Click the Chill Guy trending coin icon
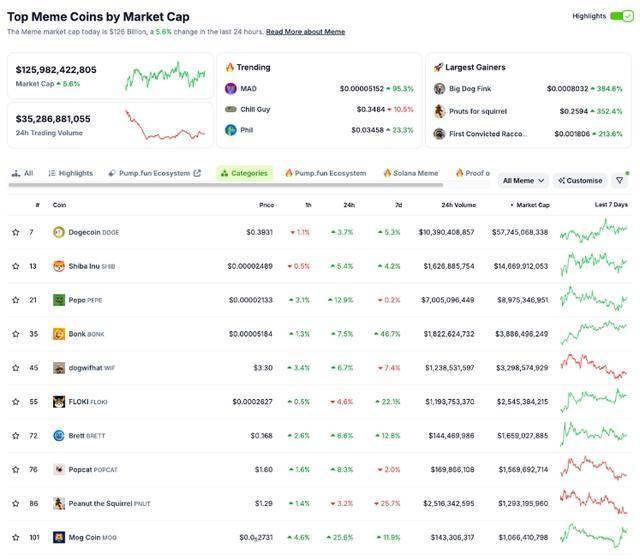 point(231,109)
